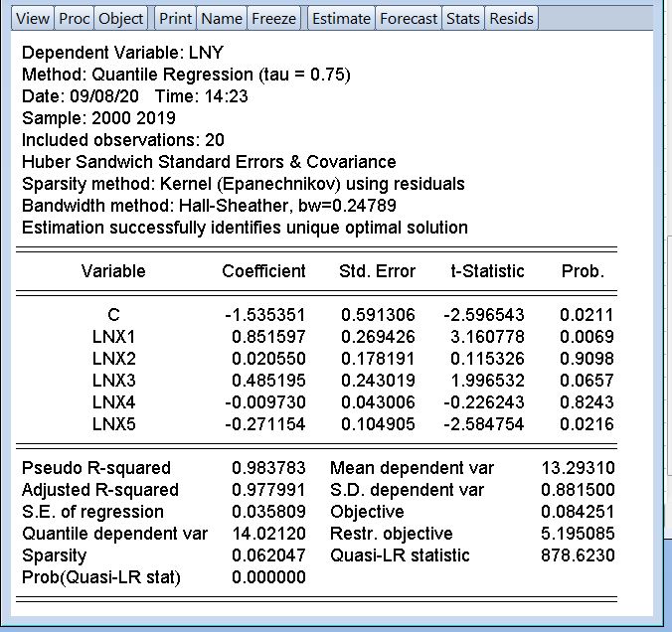Select the Bandwidth method Hall-Sheather line

(x=209, y=206)
